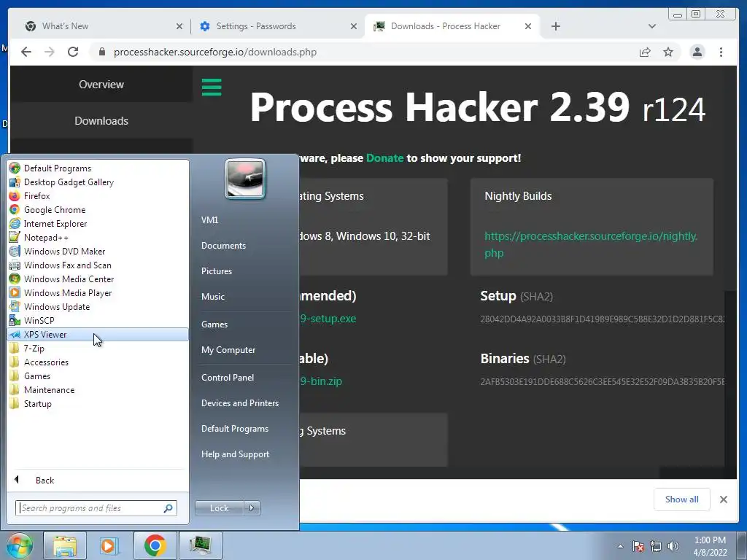Open the tab search chevron
This screenshot has height=560, width=747.
pos(652,26)
